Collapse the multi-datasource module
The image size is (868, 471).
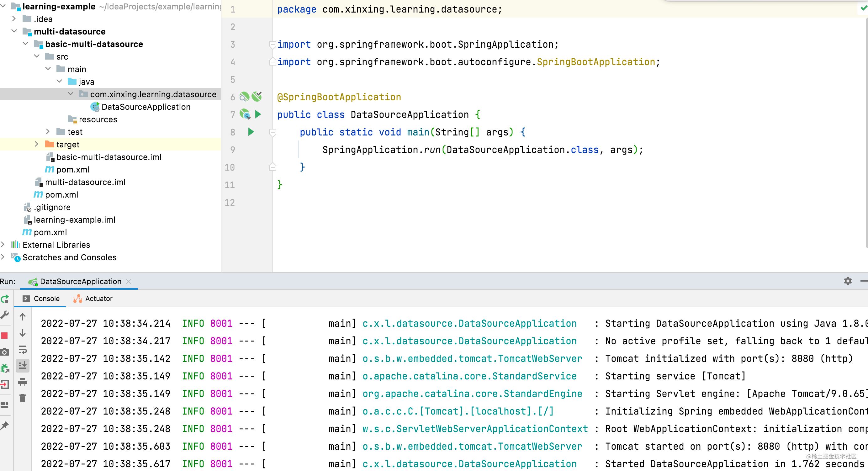click(x=14, y=31)
